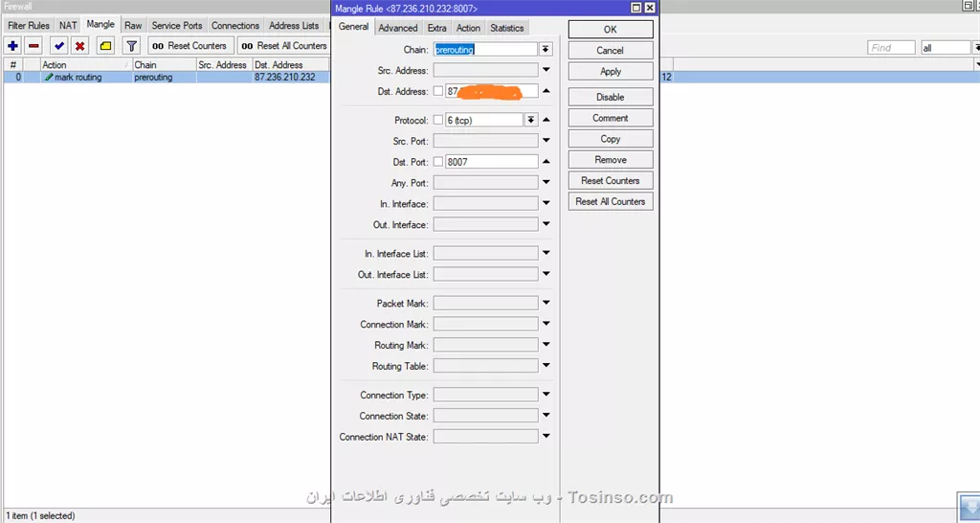Click Reset Counters in the Firewall toolbar
The width and height of the screenshot is (980, 523).
tap(190, 46)
